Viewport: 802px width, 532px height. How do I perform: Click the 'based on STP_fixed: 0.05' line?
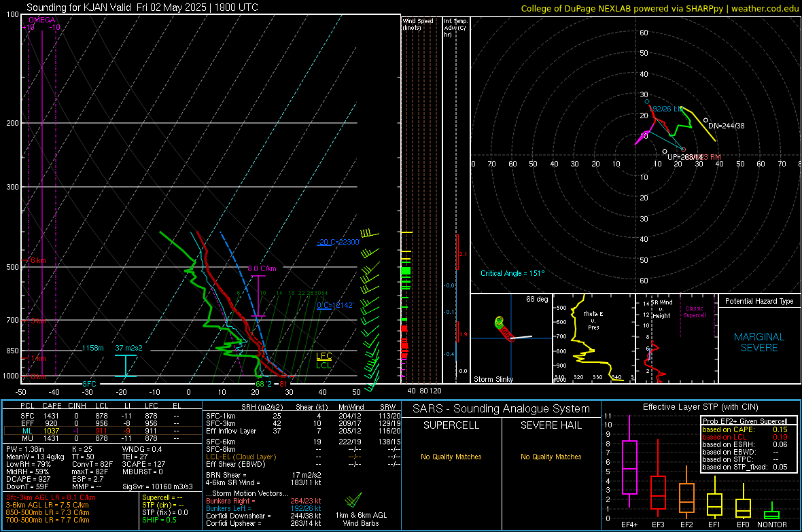(745, 467)
